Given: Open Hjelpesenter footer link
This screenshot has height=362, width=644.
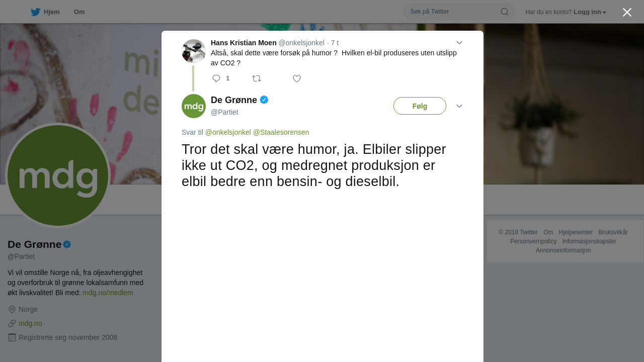Looking at the screenshot, I should 576,232.
